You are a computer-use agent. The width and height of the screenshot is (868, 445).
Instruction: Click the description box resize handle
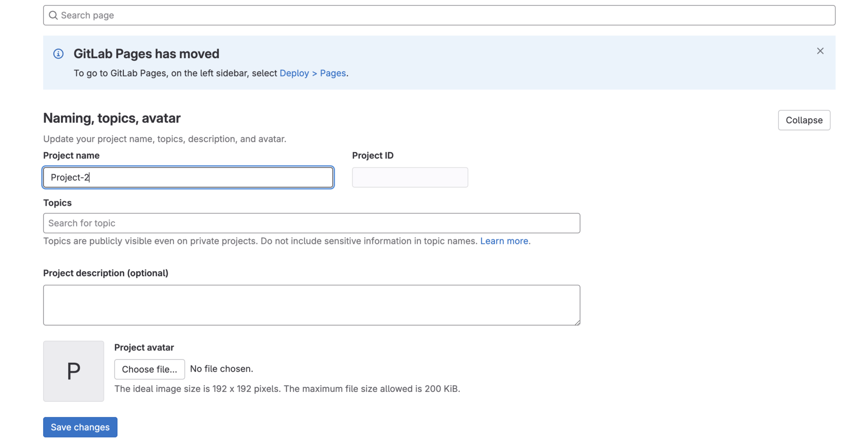click(x=578, y=323)
